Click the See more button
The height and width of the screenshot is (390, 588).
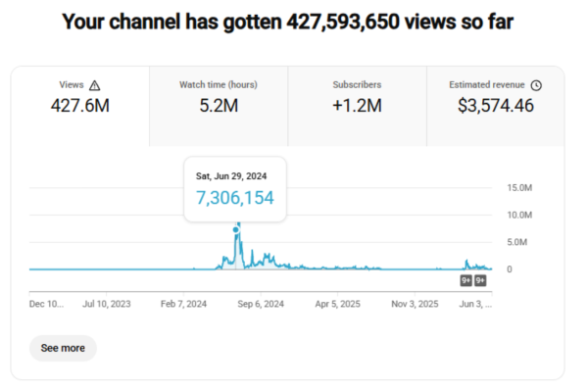pos(63,348)
